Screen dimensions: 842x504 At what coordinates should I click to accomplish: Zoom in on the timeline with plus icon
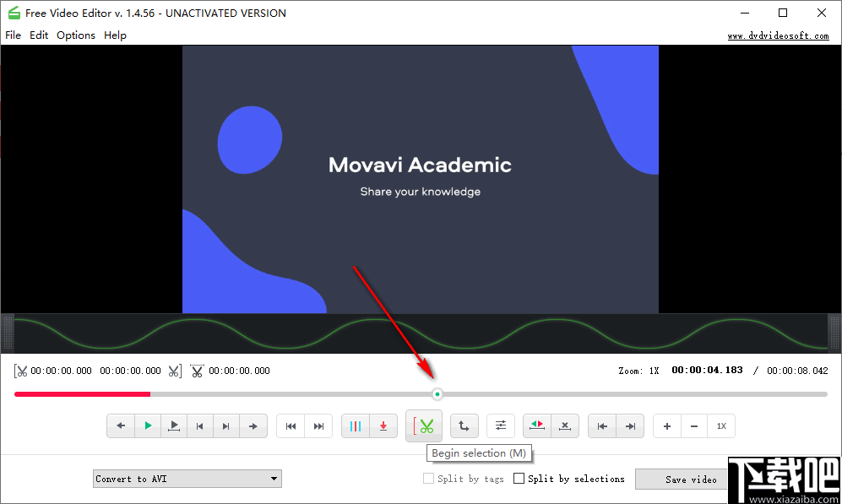(x=666, y=425)
